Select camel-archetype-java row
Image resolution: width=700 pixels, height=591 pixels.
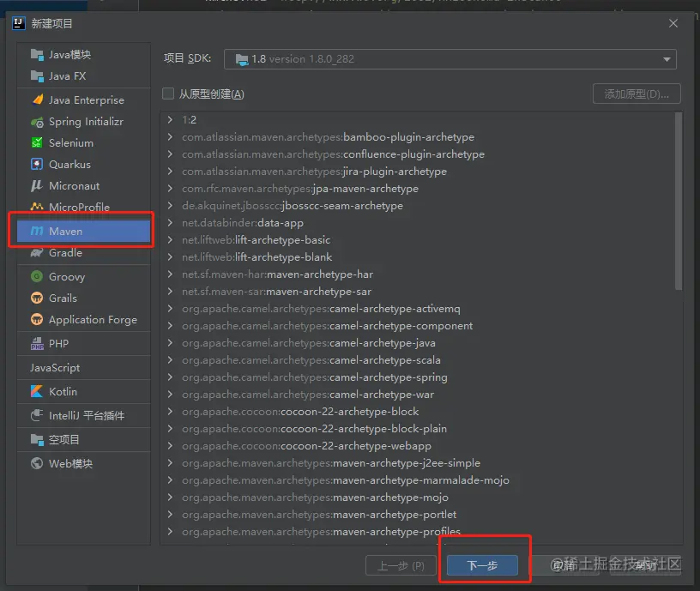pos(418,343)
